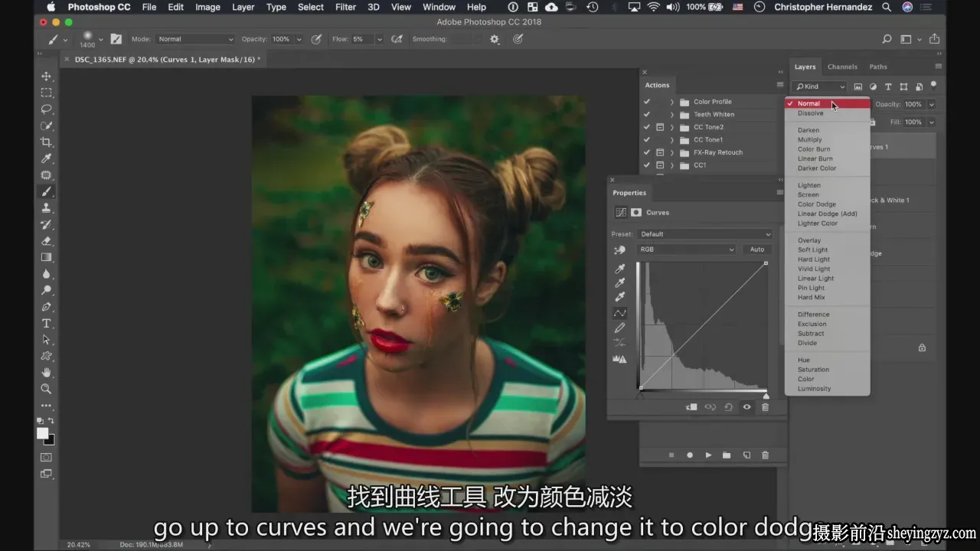Viewport: 980px width, 551px height.
Task: Open the brush settings panel icon
Action: 116,39
